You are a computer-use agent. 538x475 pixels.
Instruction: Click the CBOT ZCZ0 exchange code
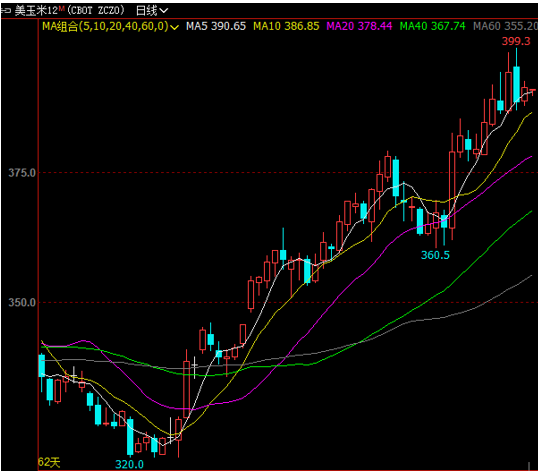tap(95, 11)
